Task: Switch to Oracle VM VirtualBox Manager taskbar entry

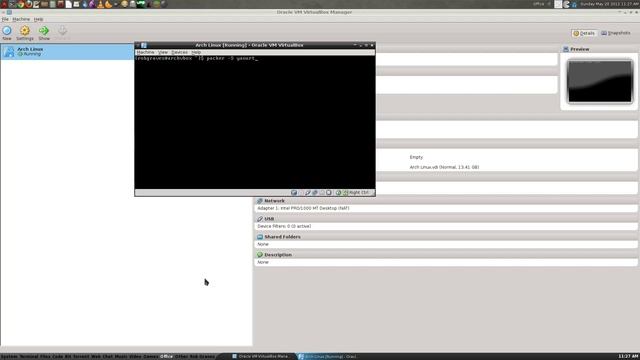Action: [261, 356]
